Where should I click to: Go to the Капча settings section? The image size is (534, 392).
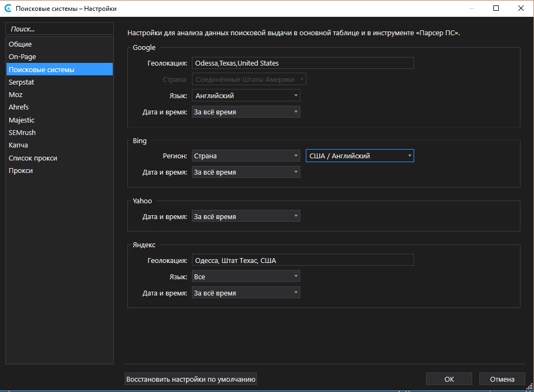coord(18,145)
